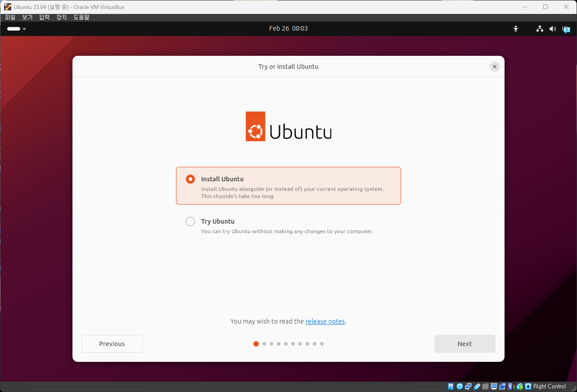Click the Right Control host key label
577x392 pixels.
(550, 386)
